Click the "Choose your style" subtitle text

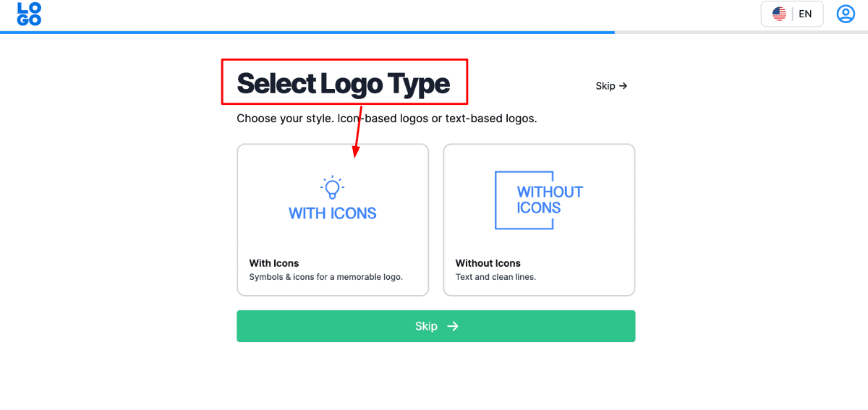click(x=386, y=119)
